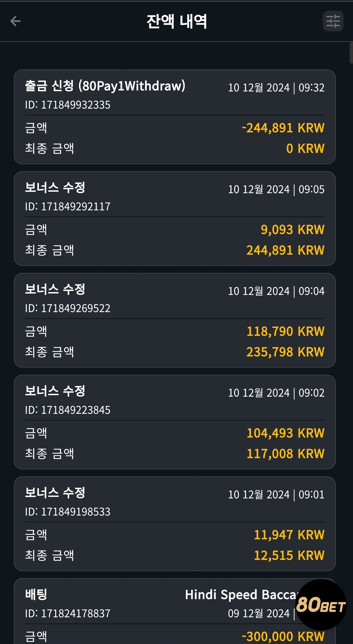This screenshot has width=353, height=644.
Task: Go back using the left arrow icon
Action: click(x=15, y=21)
